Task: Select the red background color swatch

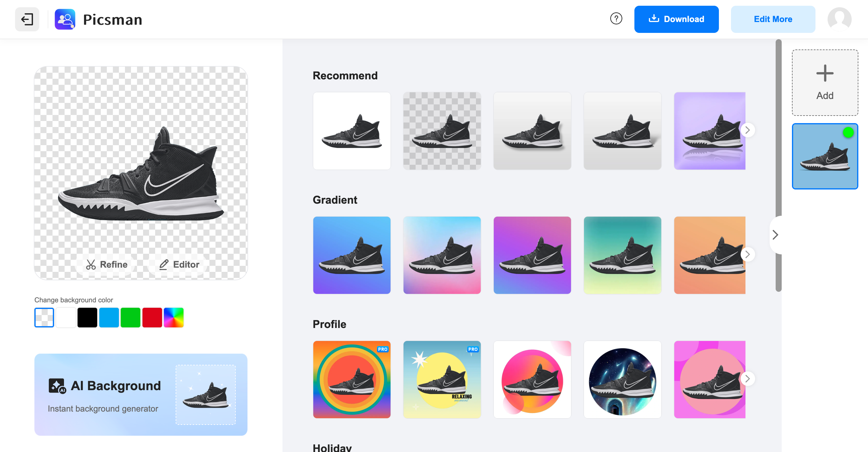Action: click(152, 317)
